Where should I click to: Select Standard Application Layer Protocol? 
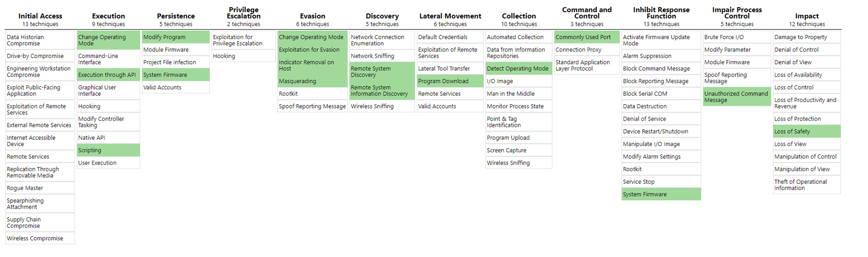[586, 65]
